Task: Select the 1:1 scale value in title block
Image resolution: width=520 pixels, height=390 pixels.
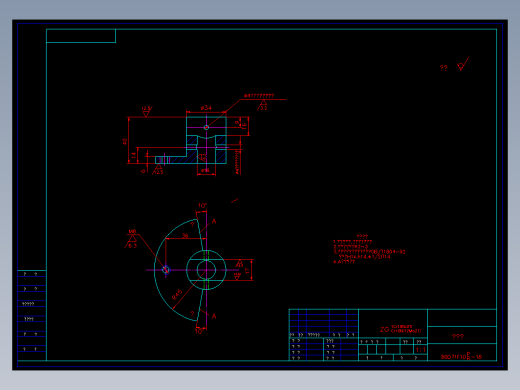Action: click(x=420, y=350)
